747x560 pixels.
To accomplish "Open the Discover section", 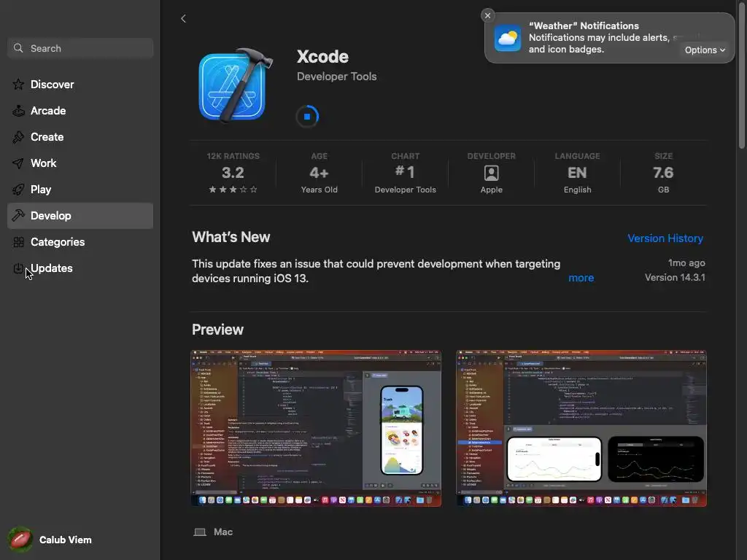I will click(80, 85).
